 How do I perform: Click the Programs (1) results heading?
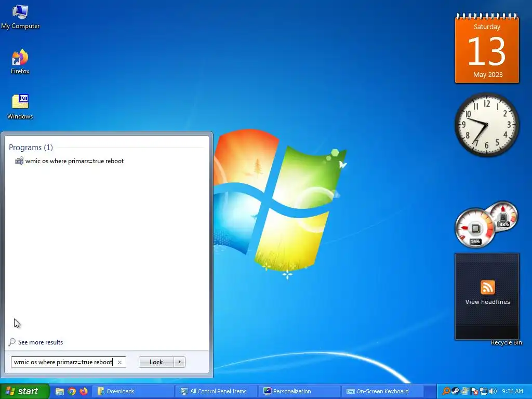click(31, 147)
